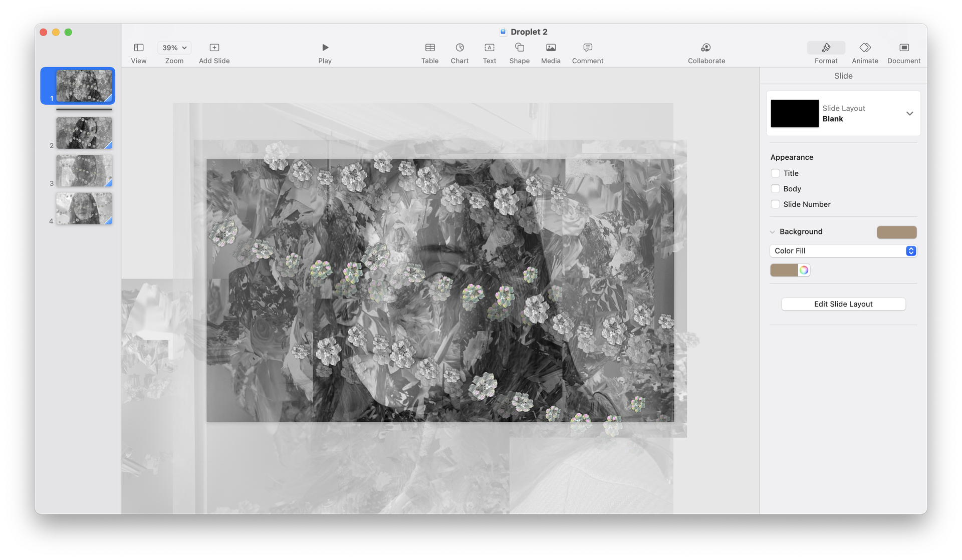The width and height of the screenshot is (962, 560).
Task: Click the Media insert icon
Action: pyautogui.click(x=551, y=48)
